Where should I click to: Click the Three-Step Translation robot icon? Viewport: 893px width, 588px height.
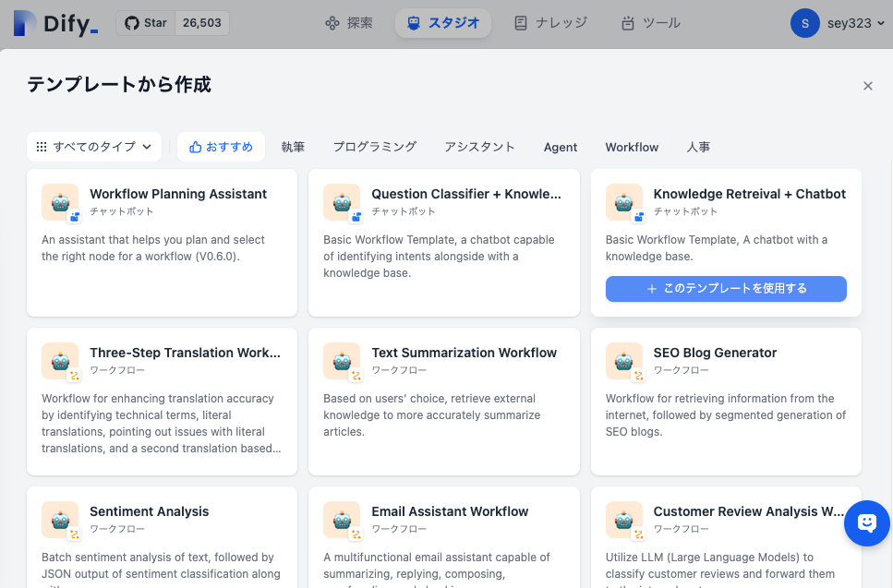[60, 361]
